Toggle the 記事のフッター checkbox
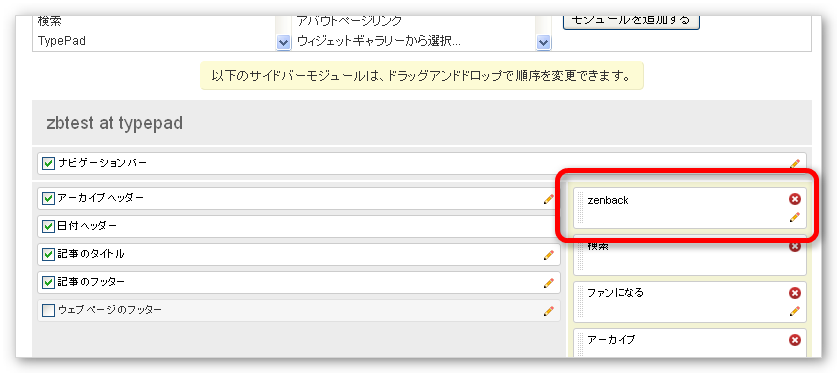837x373 pixels. point(49,282)
